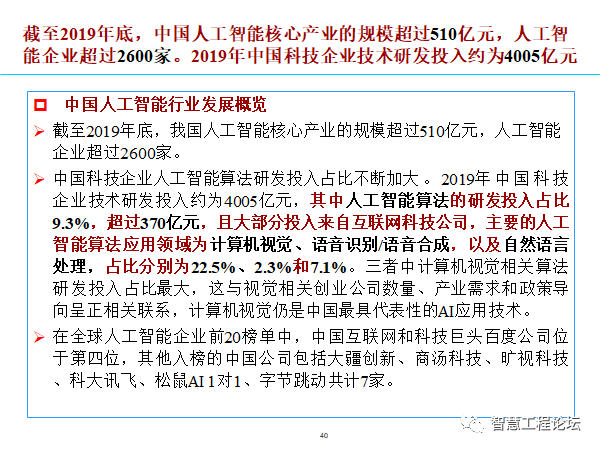
Task: Click the slide page number "40"
Action: point(324,435)
